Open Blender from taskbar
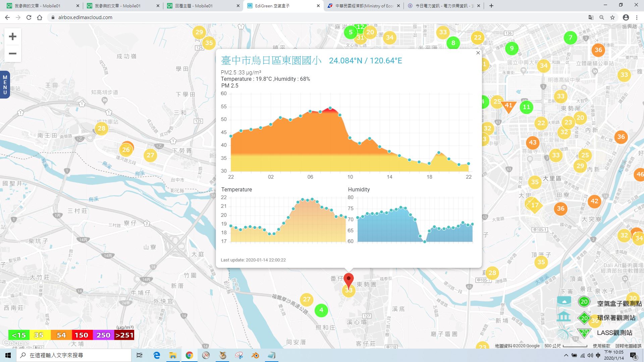 click(255, 355)
